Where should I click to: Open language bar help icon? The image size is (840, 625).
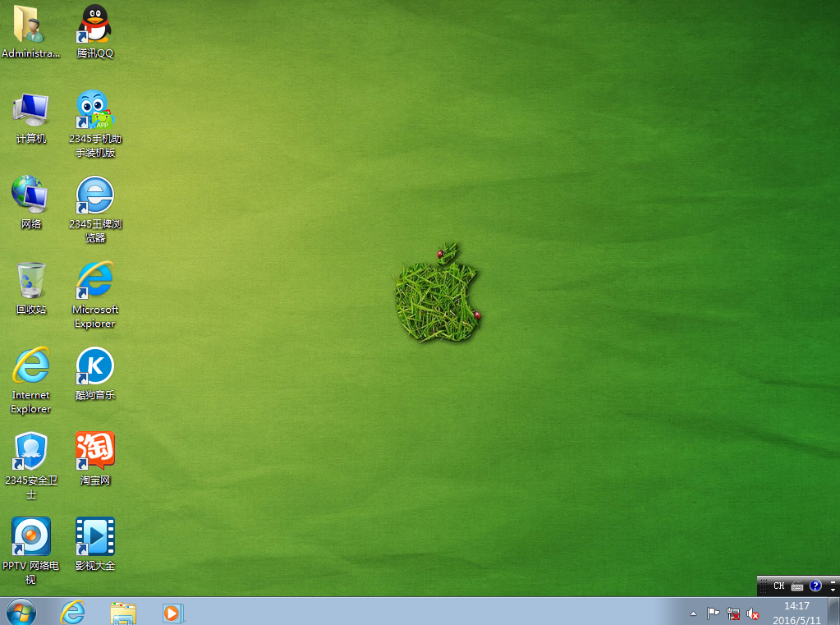(815, 586)
